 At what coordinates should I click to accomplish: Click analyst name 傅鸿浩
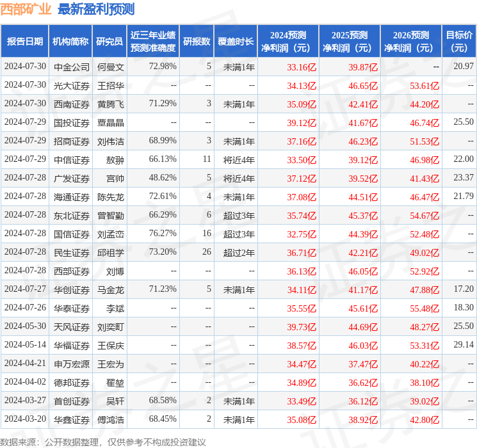(111, 419)
